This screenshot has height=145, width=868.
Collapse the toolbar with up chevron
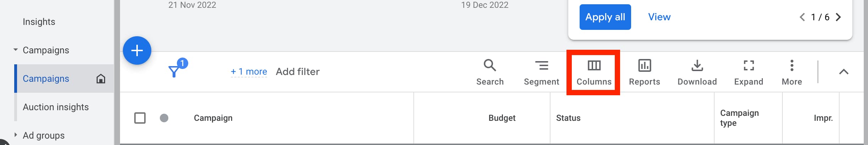click(x=844, y=72)
